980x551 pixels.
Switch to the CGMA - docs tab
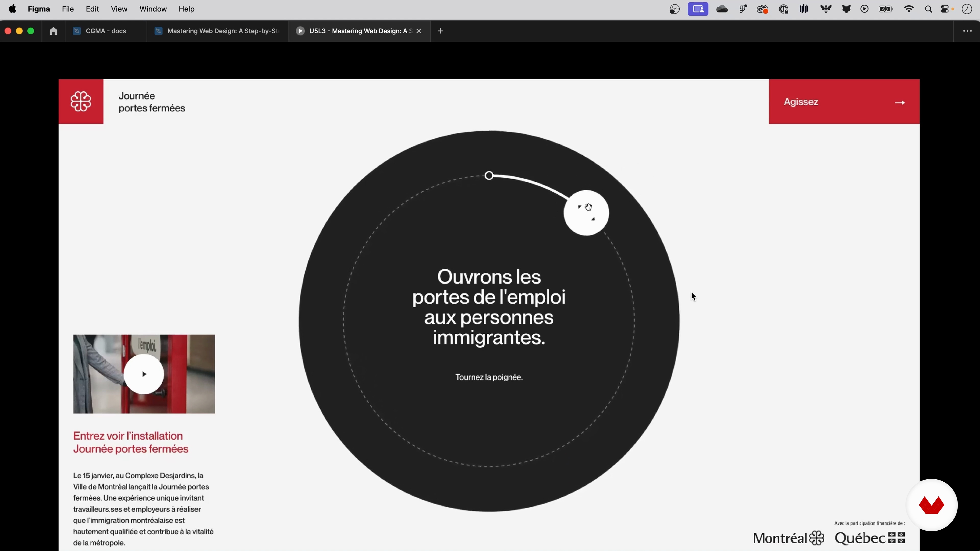point(106,31)
